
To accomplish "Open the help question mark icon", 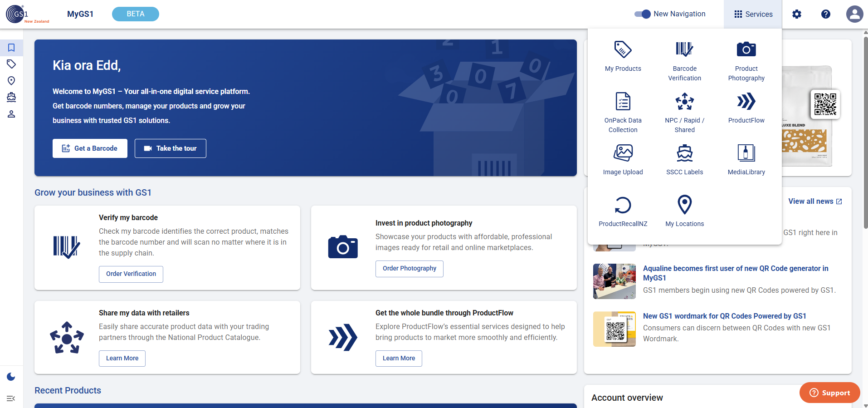I will [825, 14].
